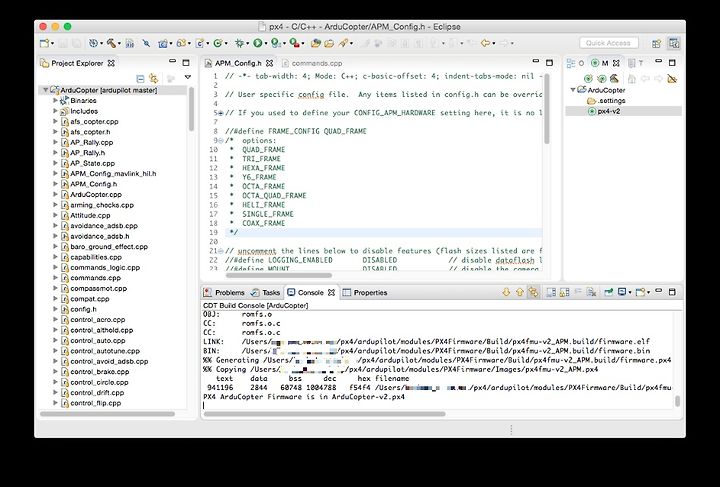Screen dimensions: 720x487
Task: Toggle Link with Editor in Project Explorer
Action: (x=153, y=78)
